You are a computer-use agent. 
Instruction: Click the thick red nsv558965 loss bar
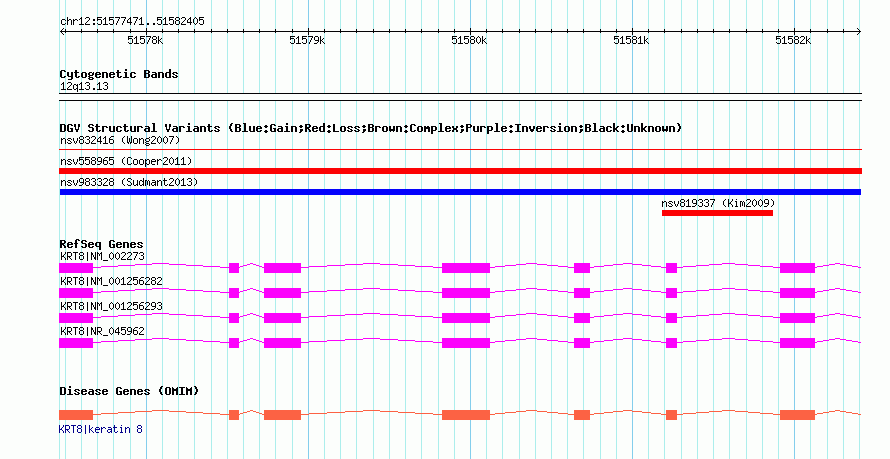[x=460, y=171]
